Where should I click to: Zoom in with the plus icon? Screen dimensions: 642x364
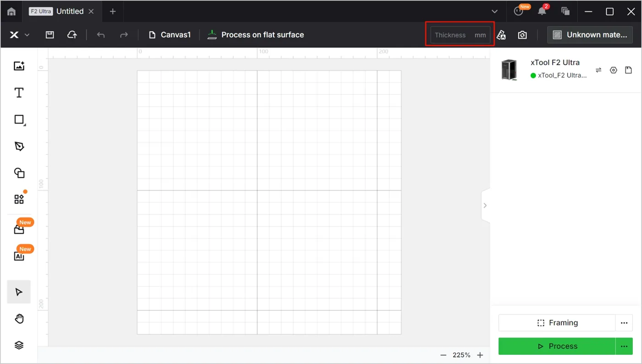coord(480,355)
